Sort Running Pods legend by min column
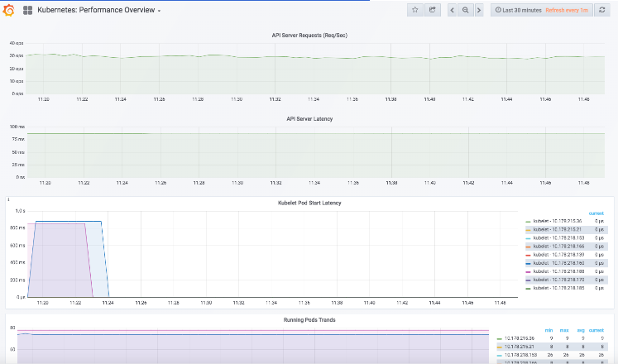 (549, 330)
